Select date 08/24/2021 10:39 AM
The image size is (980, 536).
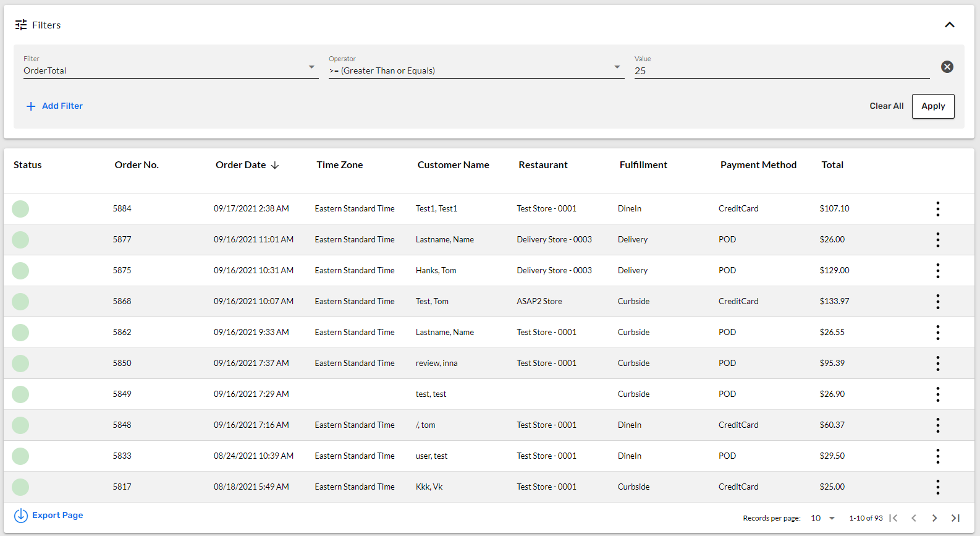coord(253,456)
